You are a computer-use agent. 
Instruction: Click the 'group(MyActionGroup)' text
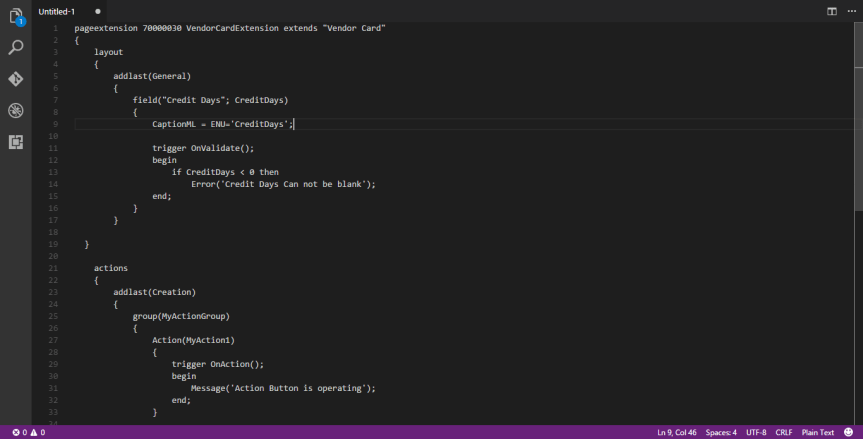[181, 316]
